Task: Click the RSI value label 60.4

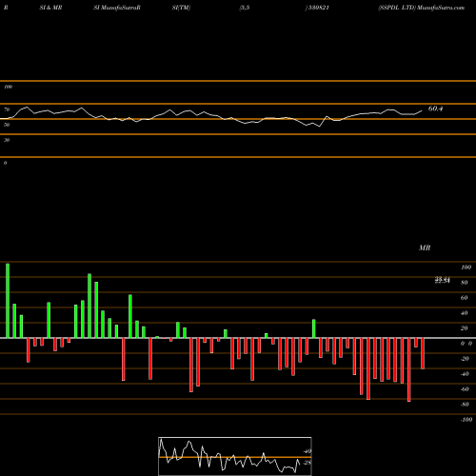Action: [435, 109]
